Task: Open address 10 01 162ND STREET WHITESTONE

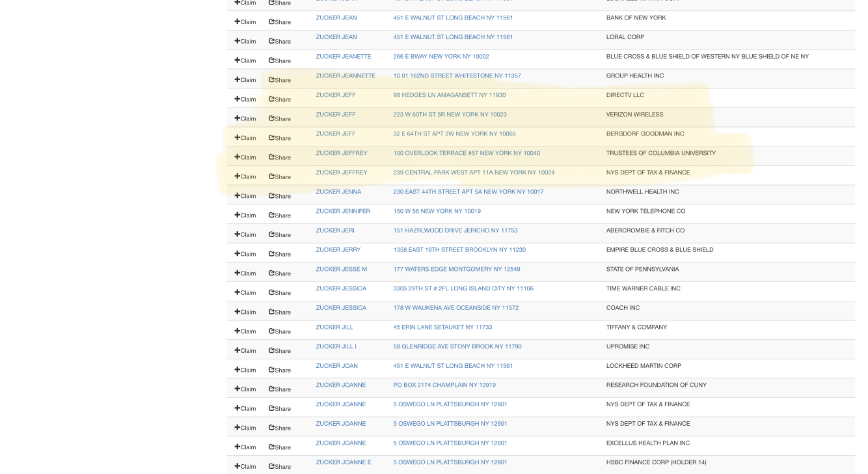Action: click(457, 76)
